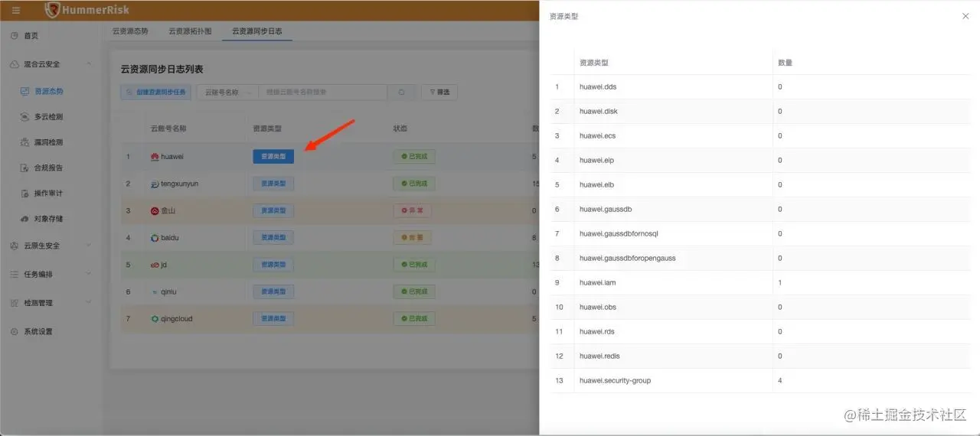
Task: Click 资源类型 button in tengxunyun row
Action: click(x=273, y=184)
